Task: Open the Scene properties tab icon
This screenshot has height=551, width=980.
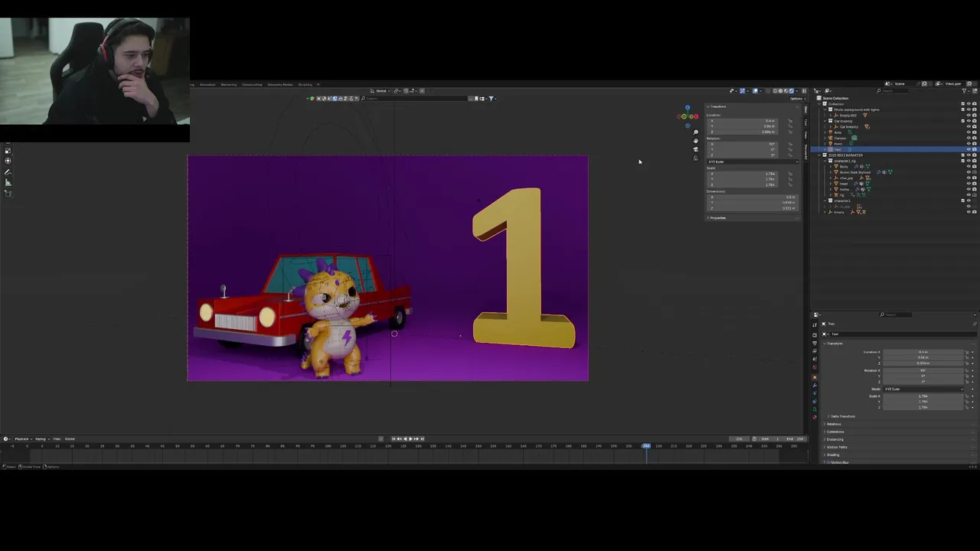Action: coord(815,359)
